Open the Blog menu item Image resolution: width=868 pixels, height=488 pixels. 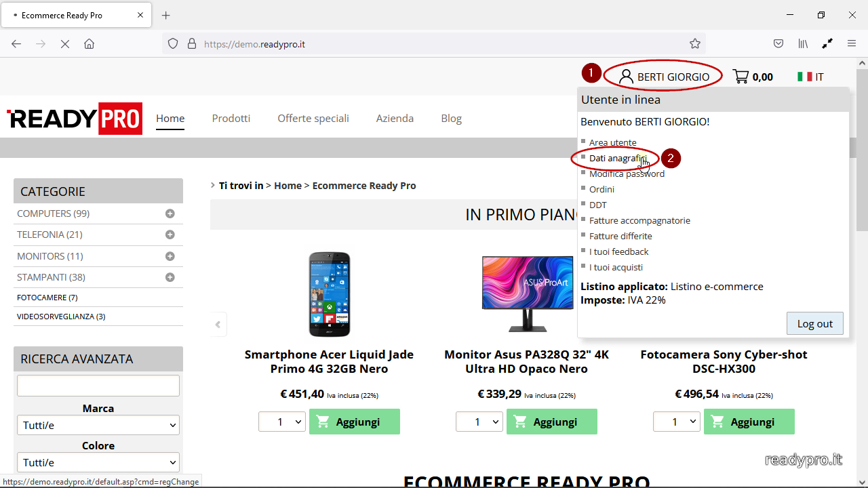(x=451, y=118)
